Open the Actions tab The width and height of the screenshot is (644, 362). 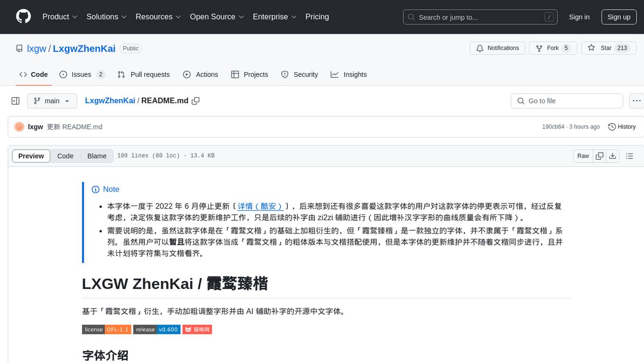[200, 74]
